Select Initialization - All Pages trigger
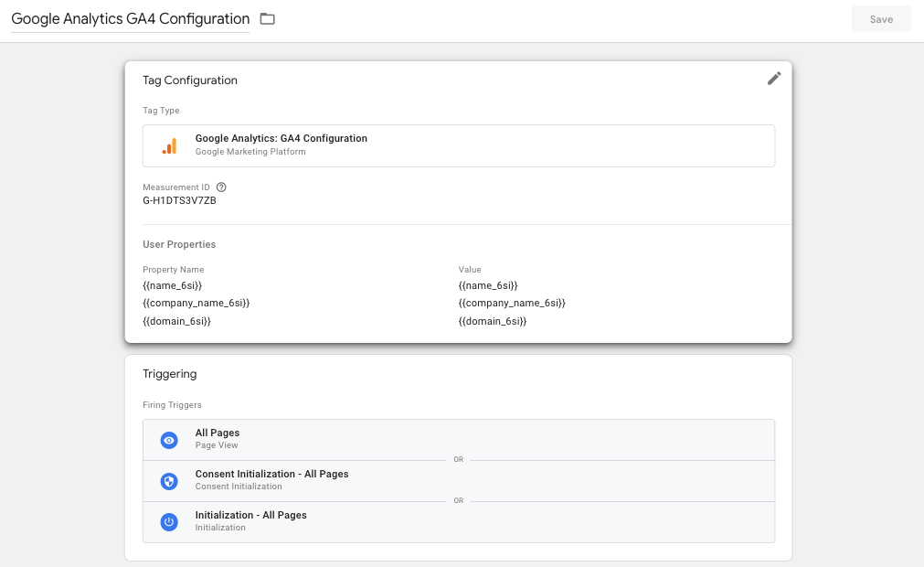 tap(459, 521)
